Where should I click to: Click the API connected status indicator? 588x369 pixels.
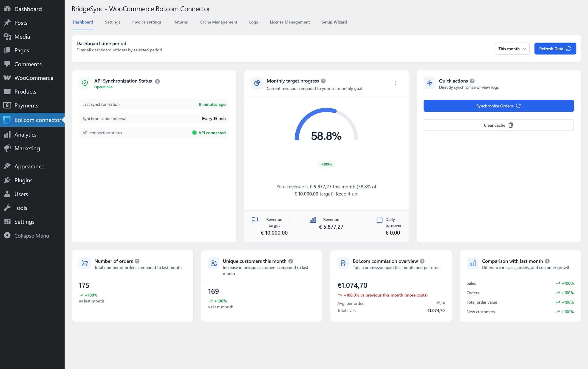209,133
